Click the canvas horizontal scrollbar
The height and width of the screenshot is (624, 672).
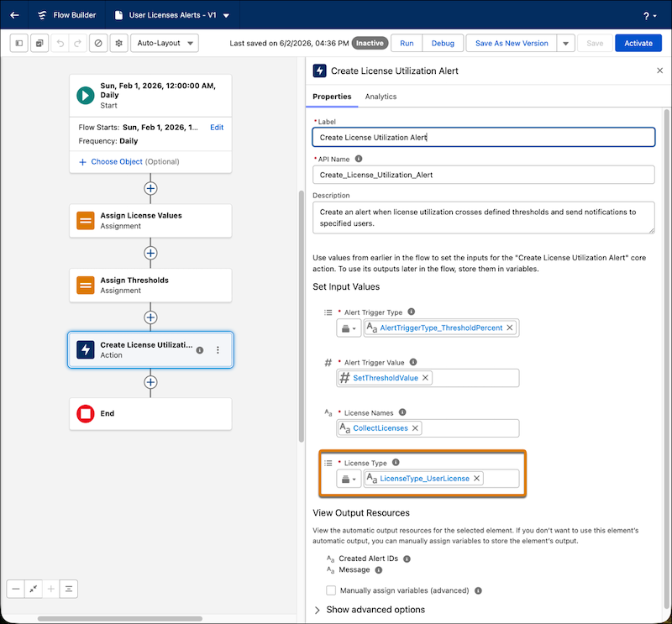coord(120,619)
